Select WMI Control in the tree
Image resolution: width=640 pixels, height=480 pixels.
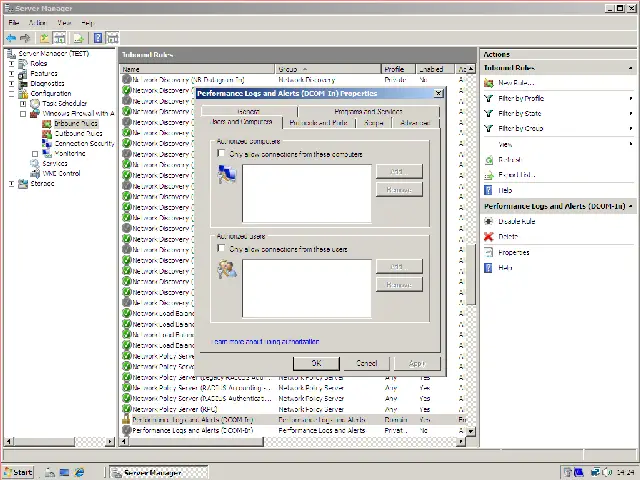[61, 173]
